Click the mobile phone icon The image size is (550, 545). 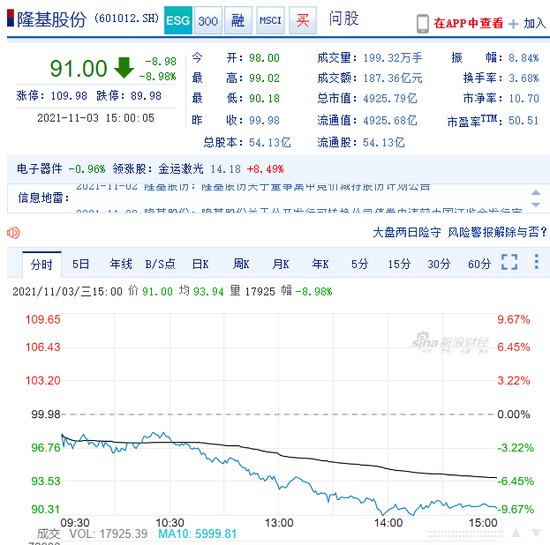pyautogui.click(x=422, y=24)
